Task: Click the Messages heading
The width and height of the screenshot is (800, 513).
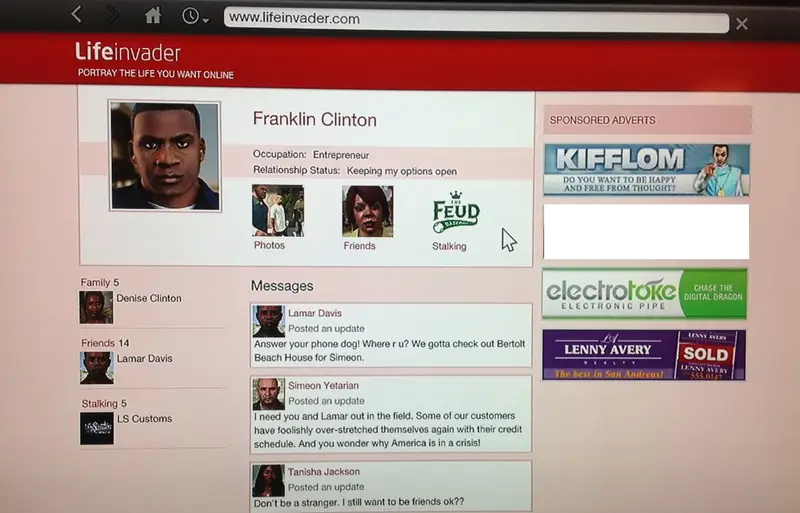Action: point(282,286)
